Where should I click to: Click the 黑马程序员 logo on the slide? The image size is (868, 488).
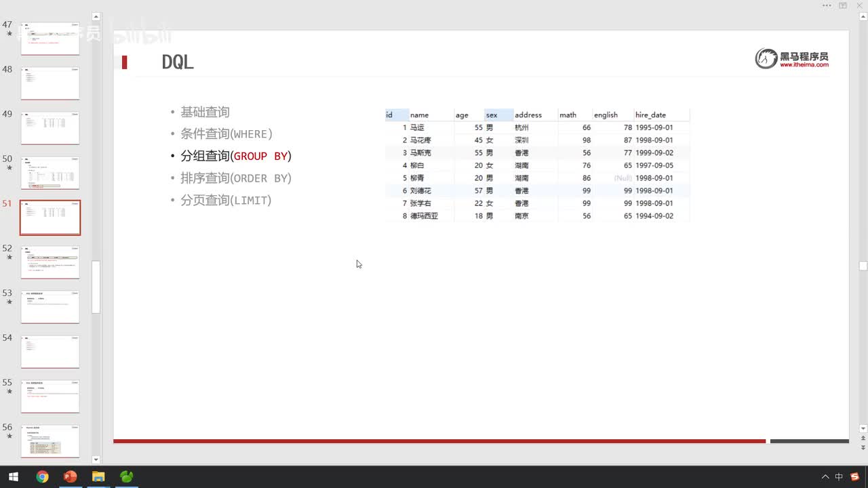(792, 59)
